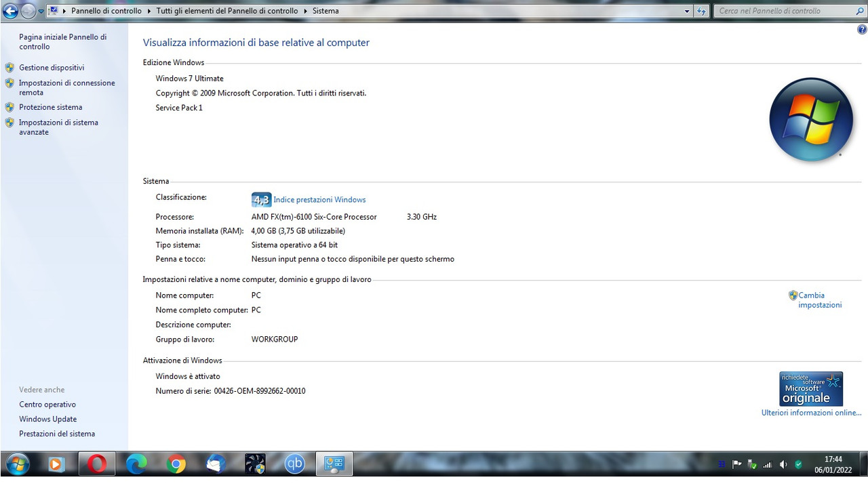
Task: Click Show desktop button at taskbar end
Action: 863,464
